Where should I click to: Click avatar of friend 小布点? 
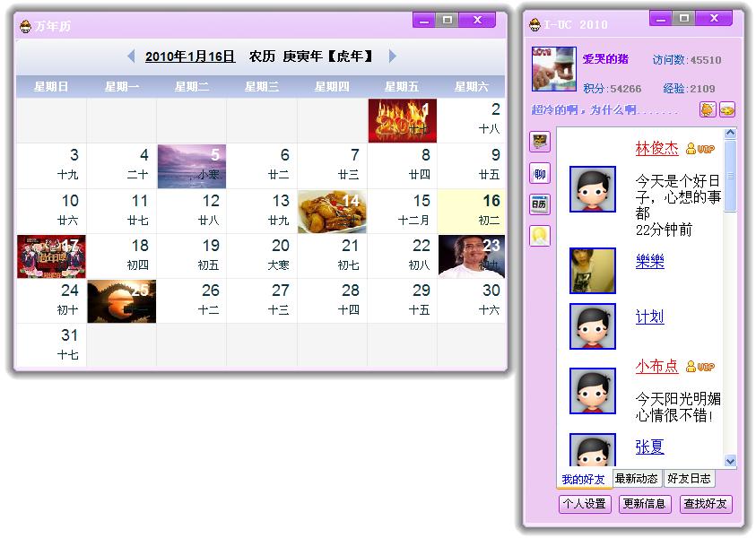(593, 391)
